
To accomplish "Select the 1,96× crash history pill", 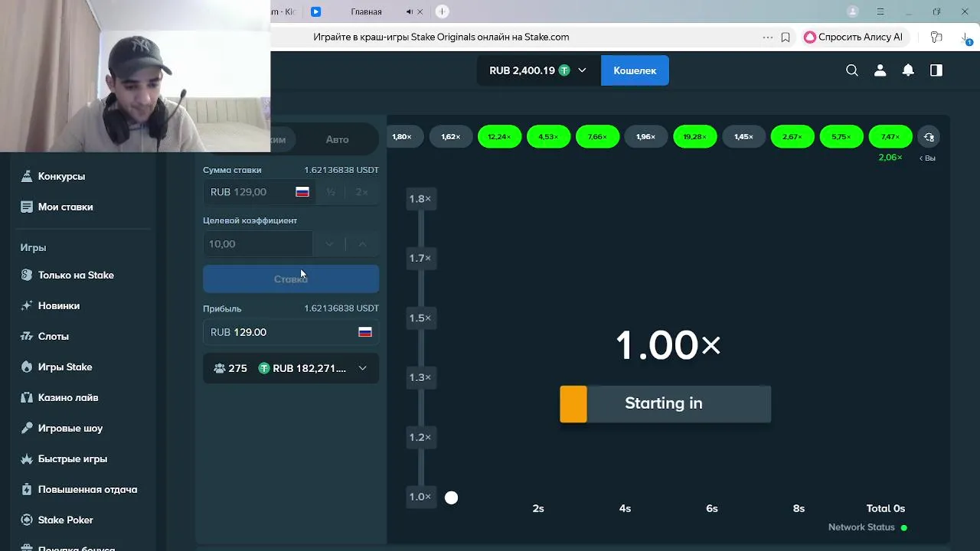I will (x=646, y=137).
